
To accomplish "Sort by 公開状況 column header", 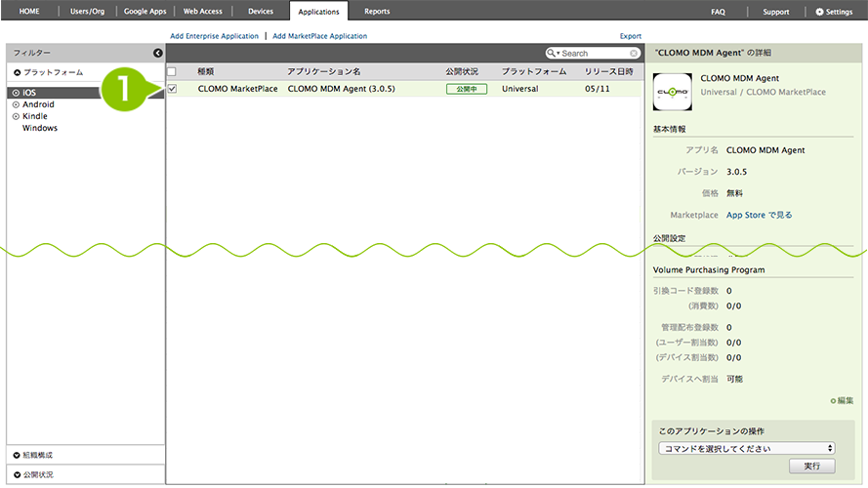I will 462,71.
